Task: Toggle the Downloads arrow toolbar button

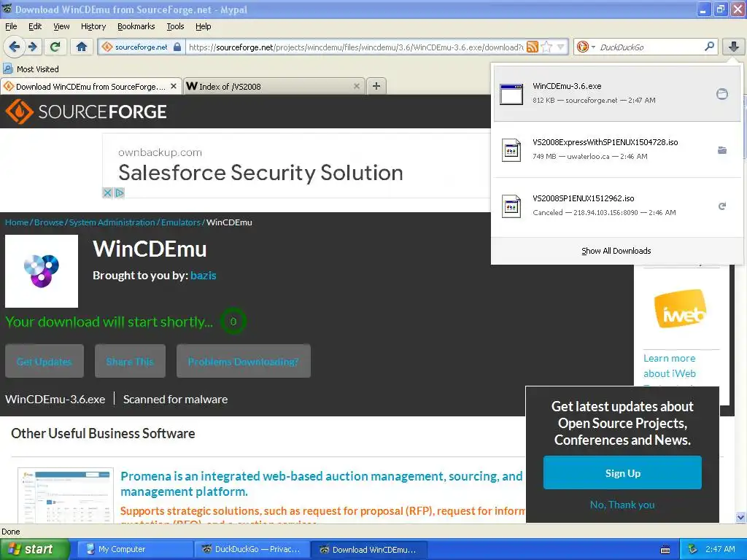Action: pos(734,47)
